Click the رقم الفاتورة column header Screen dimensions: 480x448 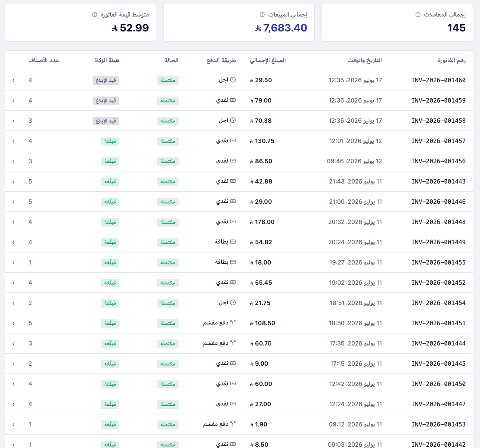(452, 60)
